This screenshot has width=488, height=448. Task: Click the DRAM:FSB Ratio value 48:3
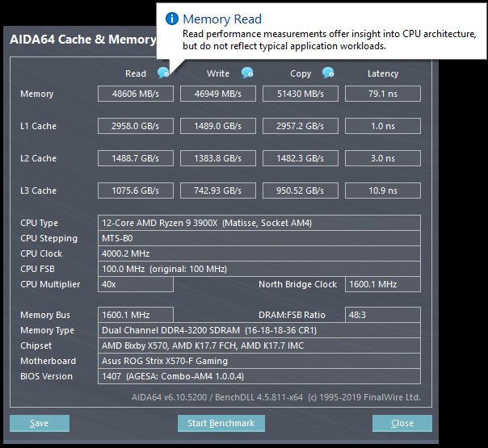point(383,315)
